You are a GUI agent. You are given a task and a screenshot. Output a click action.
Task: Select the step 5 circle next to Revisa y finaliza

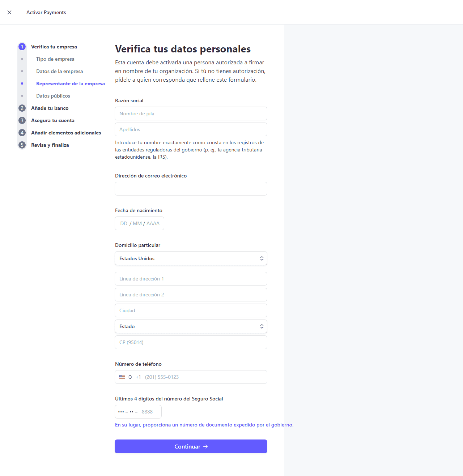[x=22, y=145]
